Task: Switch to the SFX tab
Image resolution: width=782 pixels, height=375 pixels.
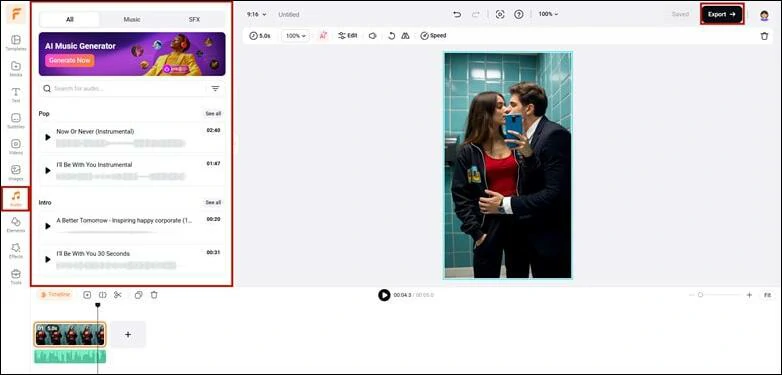Action: pyautogui.click(x=194, y=19)
